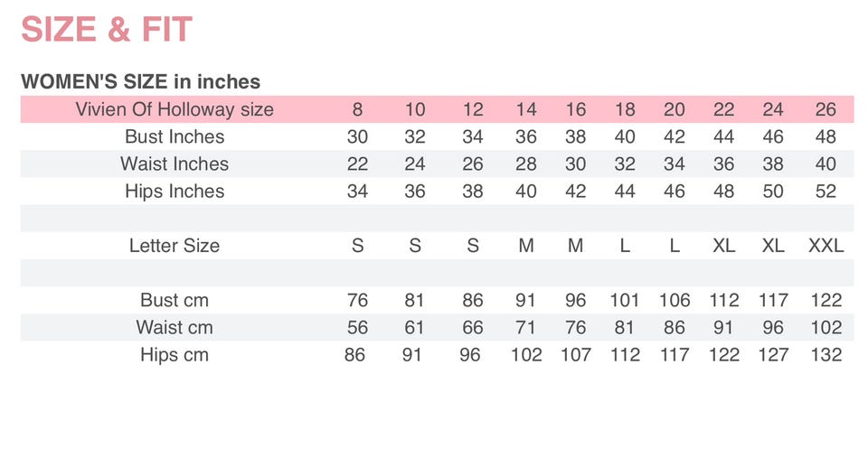Select the Vivien Of Holloway size row label
This screenshot has width=868, height=449.
[175, 110]
